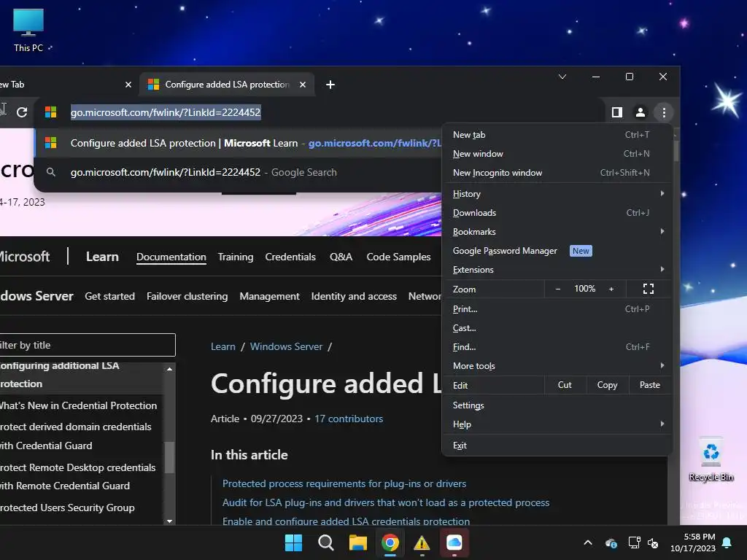Open the Code Samples nav link
The image size is (747, 560).
point(398,257)
